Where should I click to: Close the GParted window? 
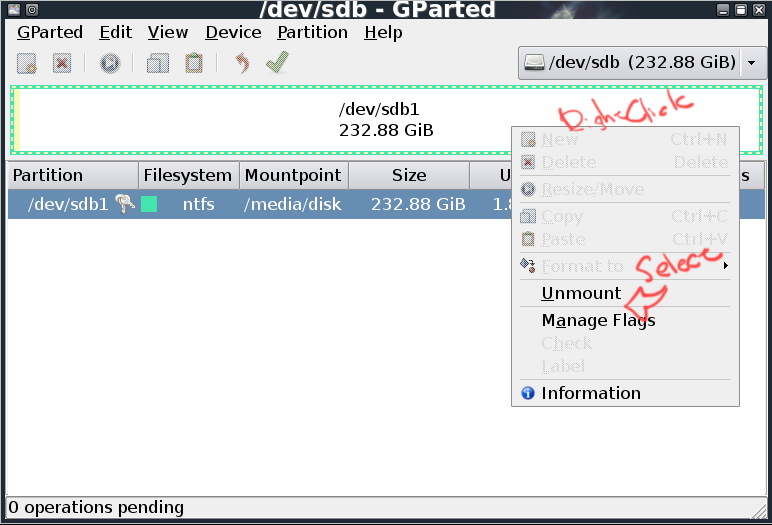click(x=759, y=9)
